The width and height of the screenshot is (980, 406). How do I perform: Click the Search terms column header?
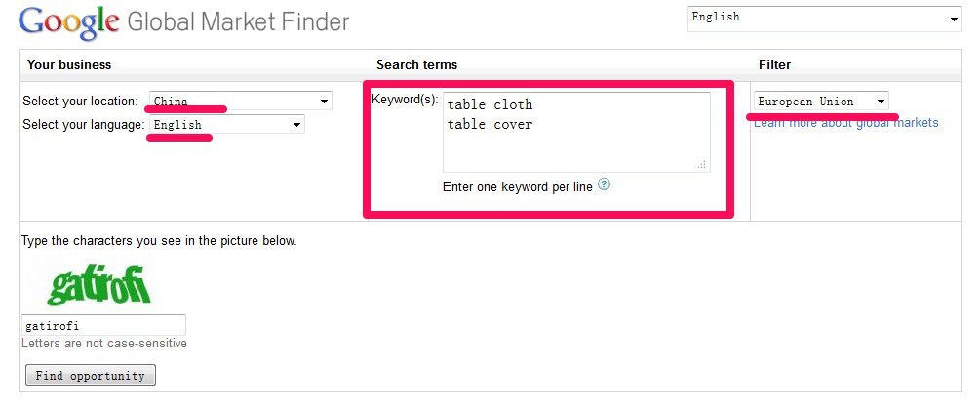tap(417, 65)
